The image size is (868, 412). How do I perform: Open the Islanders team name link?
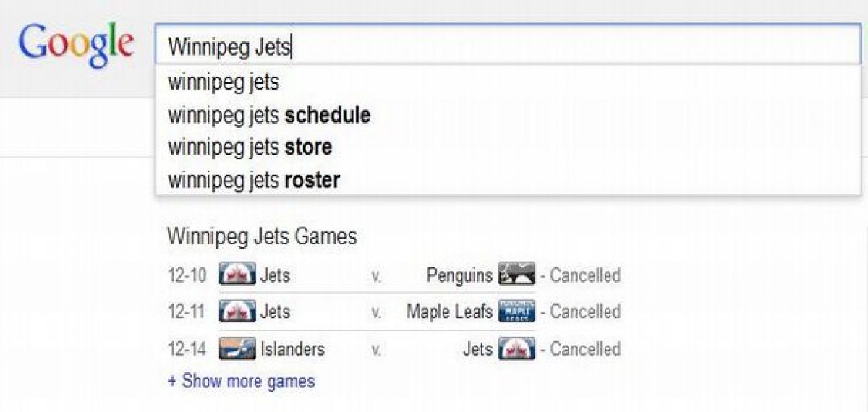click(x=292, y=349)
